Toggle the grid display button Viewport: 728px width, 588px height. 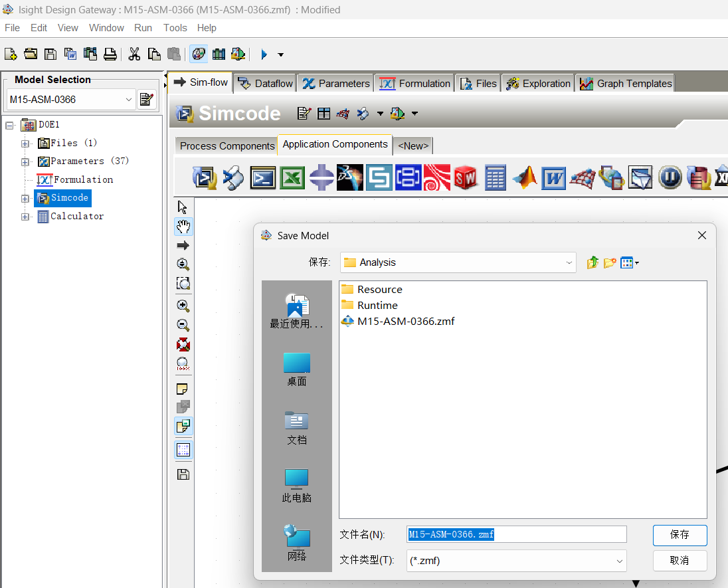(x=183, y=450)
